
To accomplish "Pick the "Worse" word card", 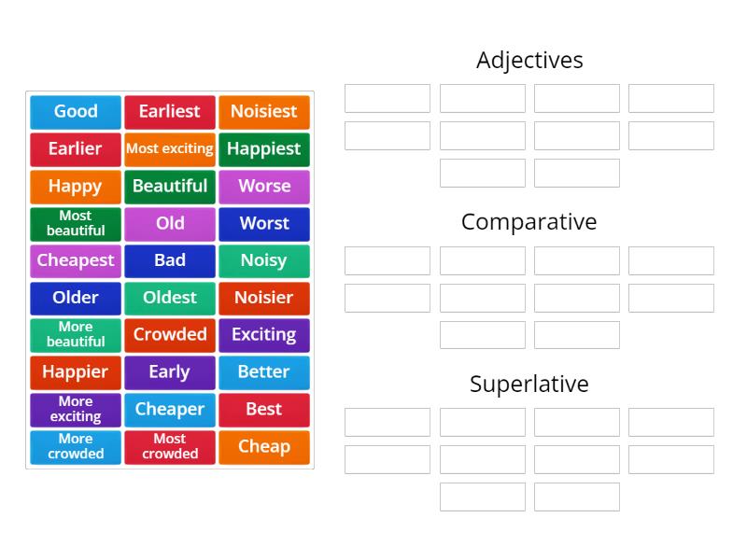I will pos(264,187).
